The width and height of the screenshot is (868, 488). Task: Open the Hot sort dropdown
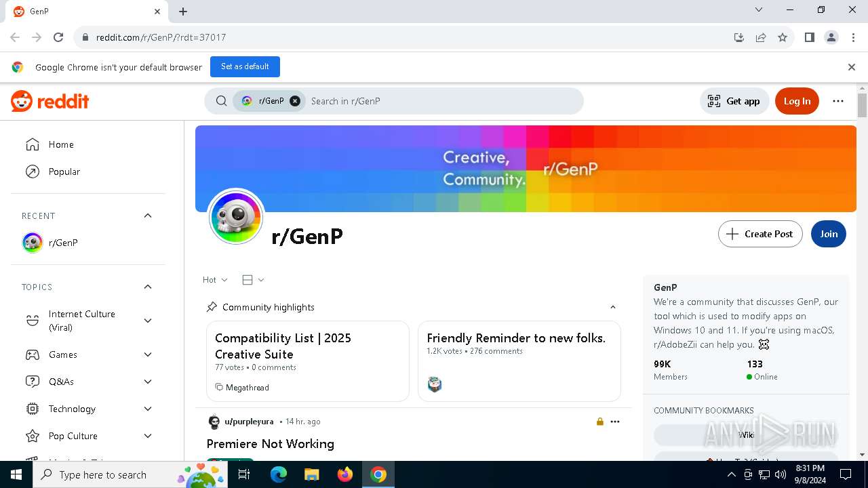coord(215,280)
